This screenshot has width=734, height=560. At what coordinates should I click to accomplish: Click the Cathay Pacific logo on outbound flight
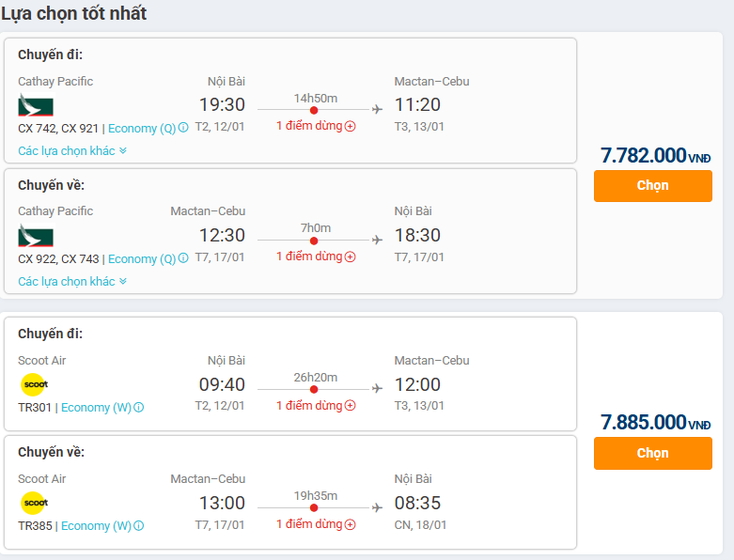(36, 106)
